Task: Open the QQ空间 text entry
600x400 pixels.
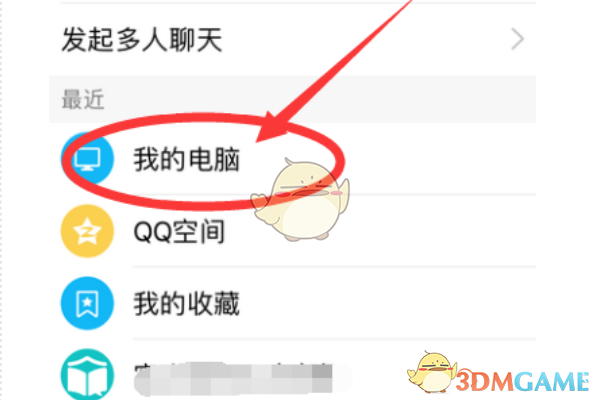Action: [x=179, y=232]
